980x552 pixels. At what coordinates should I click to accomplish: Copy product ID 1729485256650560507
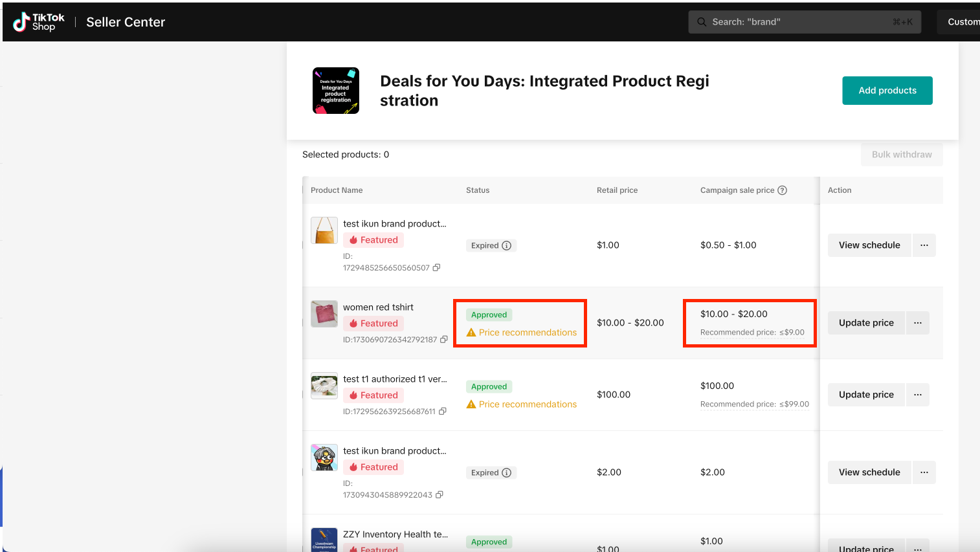tap(437, 267)
